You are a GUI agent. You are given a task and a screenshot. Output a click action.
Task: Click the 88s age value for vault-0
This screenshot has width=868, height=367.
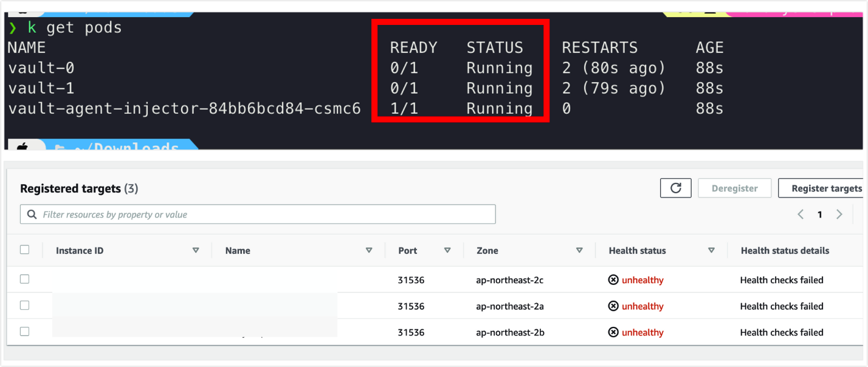coord(710,68)
